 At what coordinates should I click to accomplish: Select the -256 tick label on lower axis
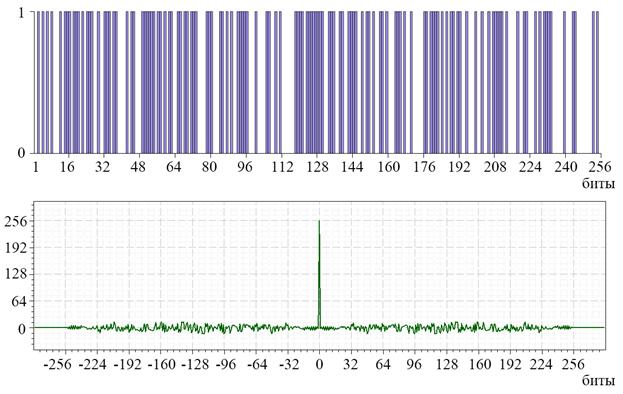pyautogui.click(x=61, y=364)
